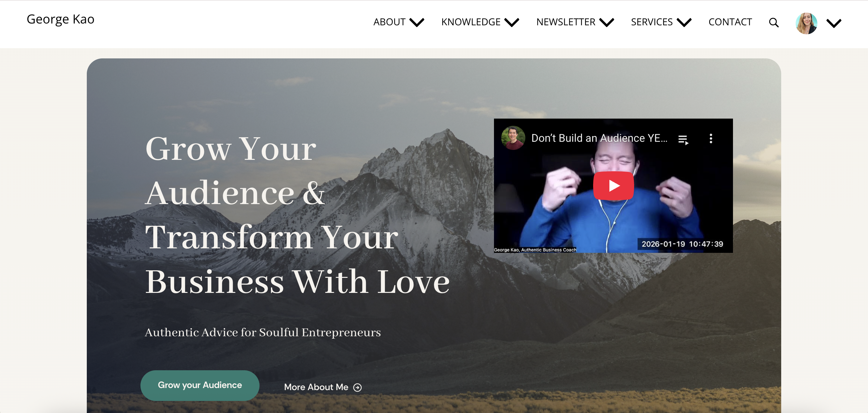Select the SERVICES menu label
868x413 pixels.
point(651,22)
